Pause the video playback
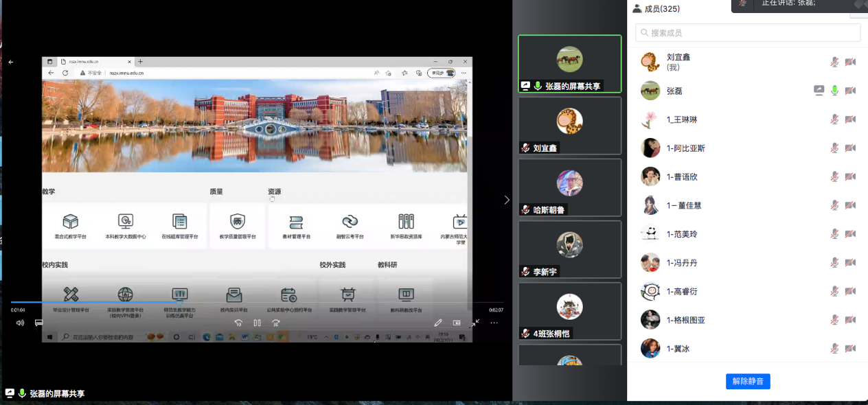The image size is (868, 405). pos(257,323)
